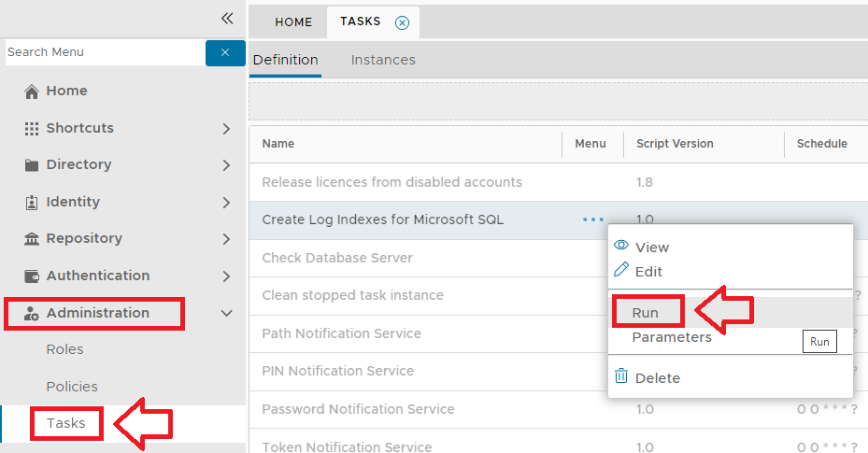Click the Identity badge icon in sidebar
868x453 pixels.
32,202
